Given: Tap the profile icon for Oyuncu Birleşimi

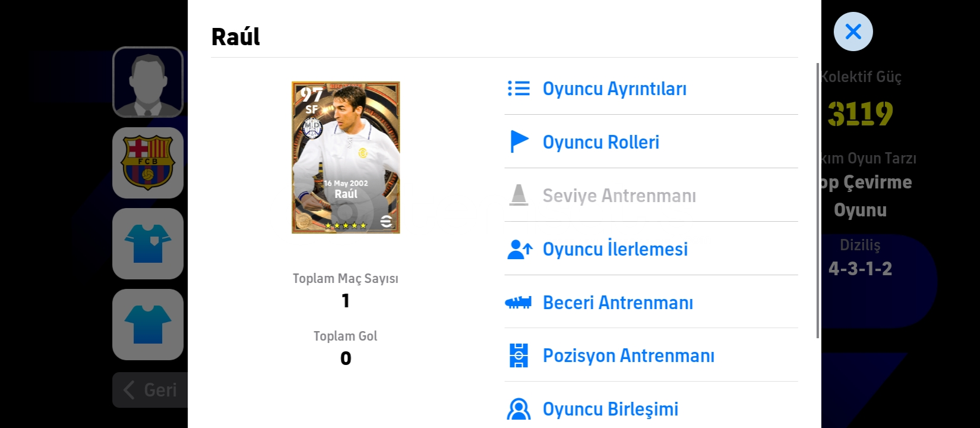Looking at the screenshot, I should click(x=519, y=409).
